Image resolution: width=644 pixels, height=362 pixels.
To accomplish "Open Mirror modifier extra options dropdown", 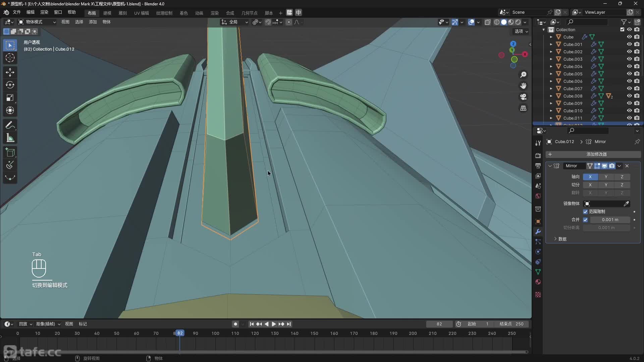I will pos(619,166).
